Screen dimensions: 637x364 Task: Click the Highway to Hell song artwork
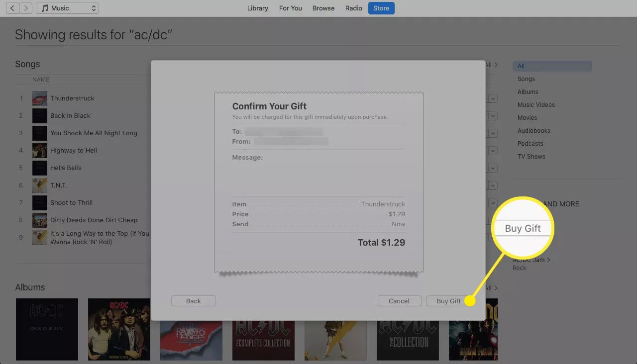[40, 150]
